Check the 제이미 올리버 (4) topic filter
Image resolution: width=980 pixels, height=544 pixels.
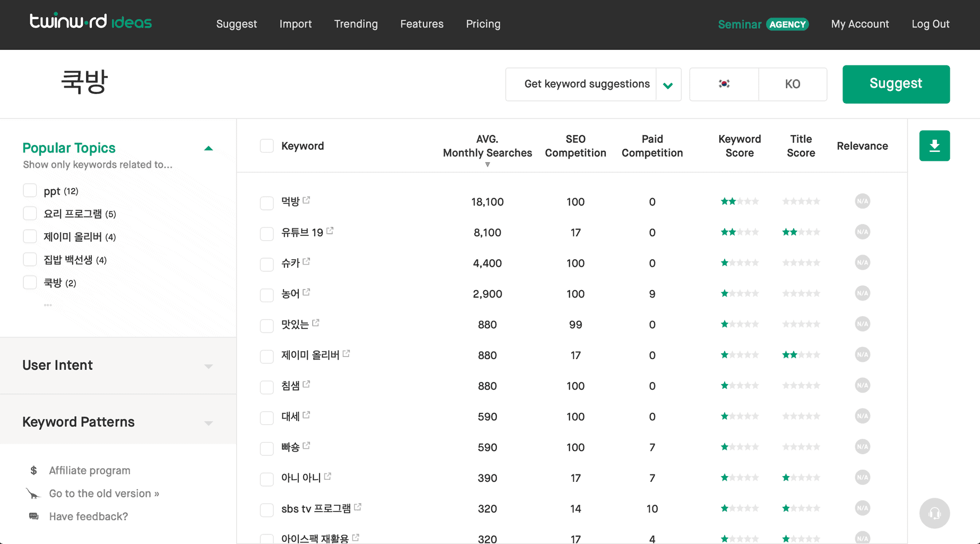30,236
